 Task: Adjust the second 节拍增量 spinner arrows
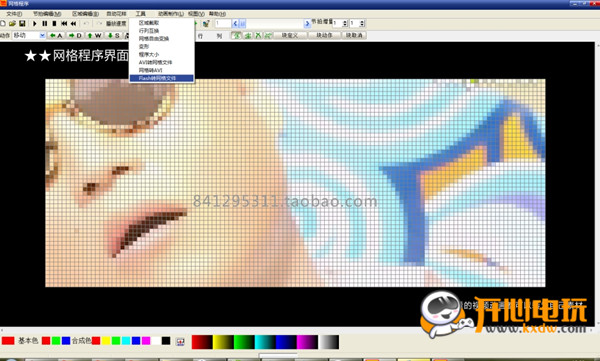362,24
